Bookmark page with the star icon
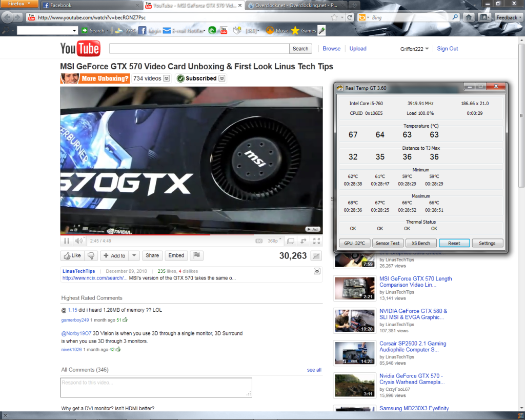525x420 pixels. pyautogui.click(x=334, y=17)
